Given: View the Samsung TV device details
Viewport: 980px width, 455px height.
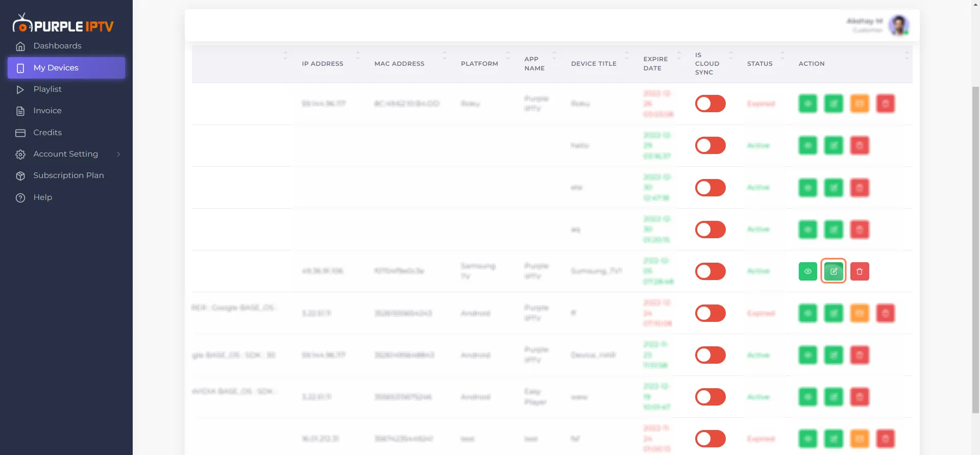Looking at the screenshot, I should (807, 271).
